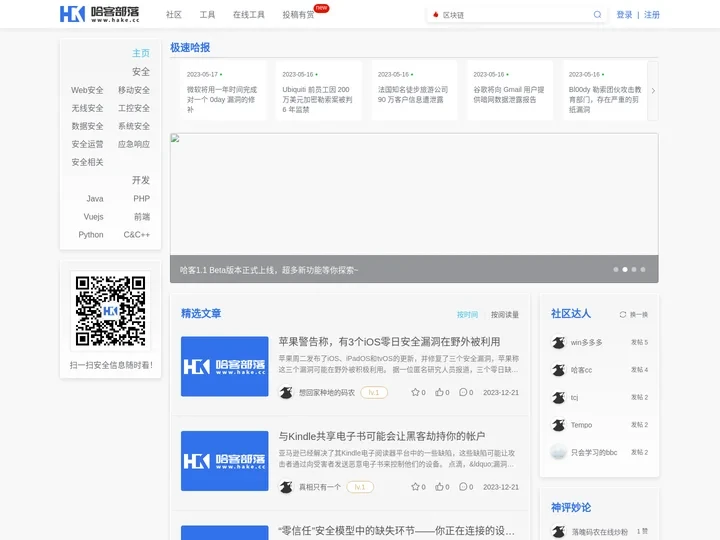The image size is (720, 540).
Task: Open 无线安全 category
Action: click(87, 108)
